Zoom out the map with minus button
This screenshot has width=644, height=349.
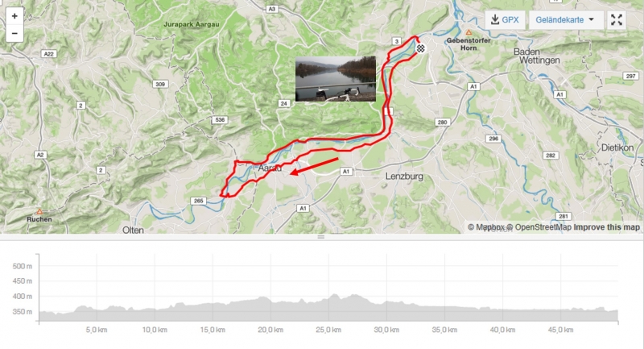pos(14,33)
